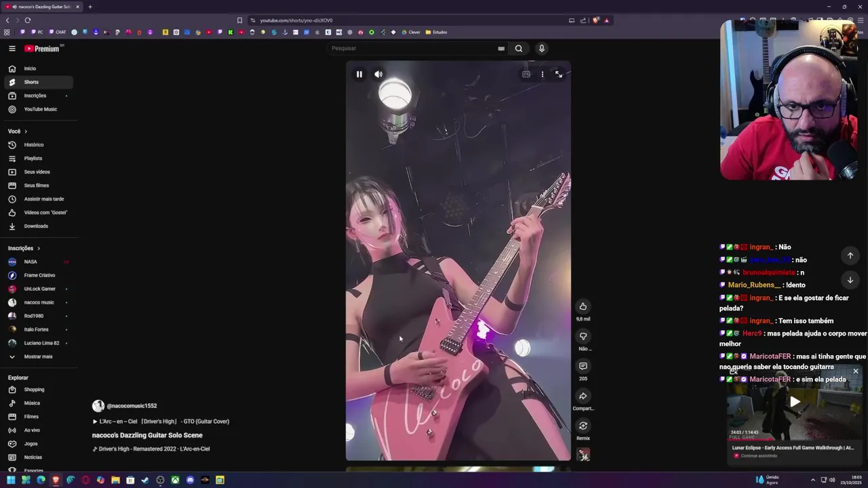Open nacoco music channel subscription
This screenshot has height=488, width=868.
(39, 302)
